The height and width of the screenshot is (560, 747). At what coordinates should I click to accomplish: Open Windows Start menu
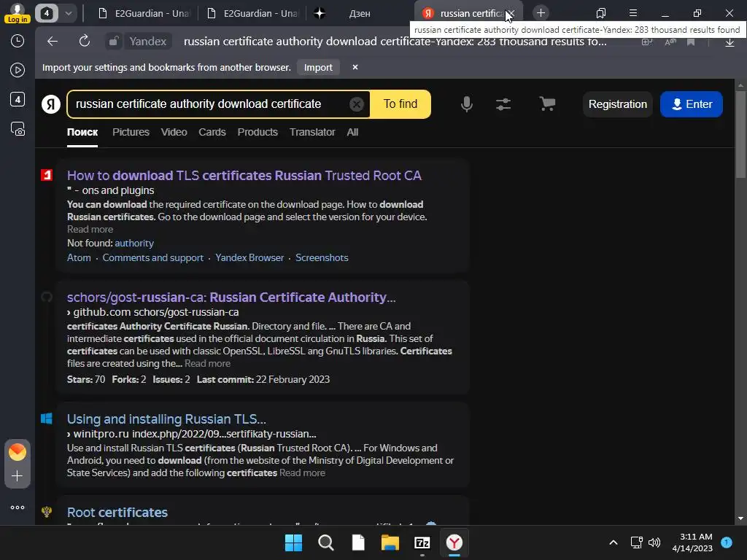[x=293, y=542]
